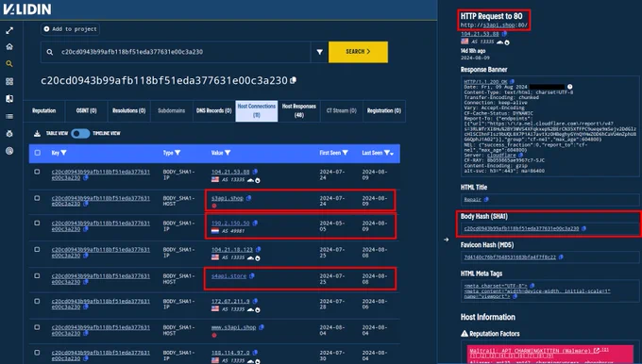Open the Resolutions (0) tab
The image size is (642, 364).
(x=129, y=111)
